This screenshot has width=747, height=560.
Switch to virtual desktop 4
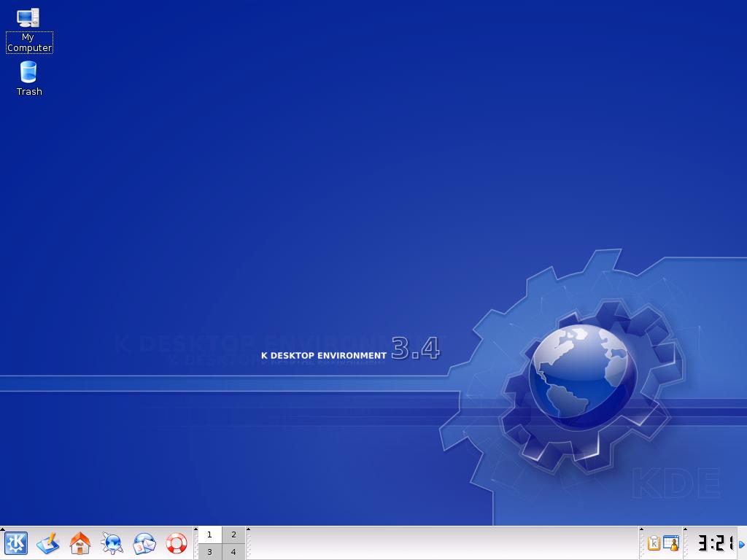(x=233, y=552)
